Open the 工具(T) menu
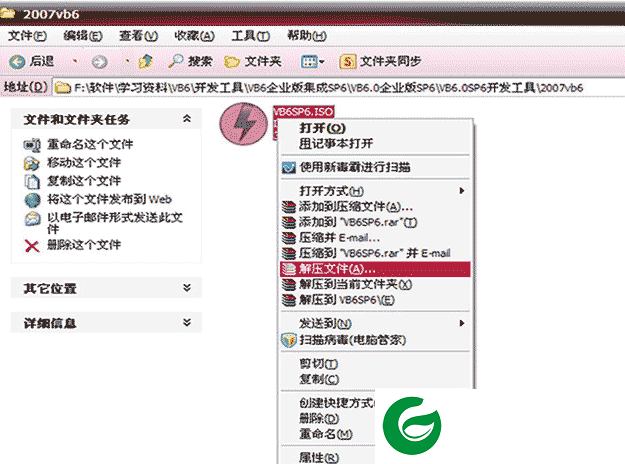625x464 pixels. (250, 36)
